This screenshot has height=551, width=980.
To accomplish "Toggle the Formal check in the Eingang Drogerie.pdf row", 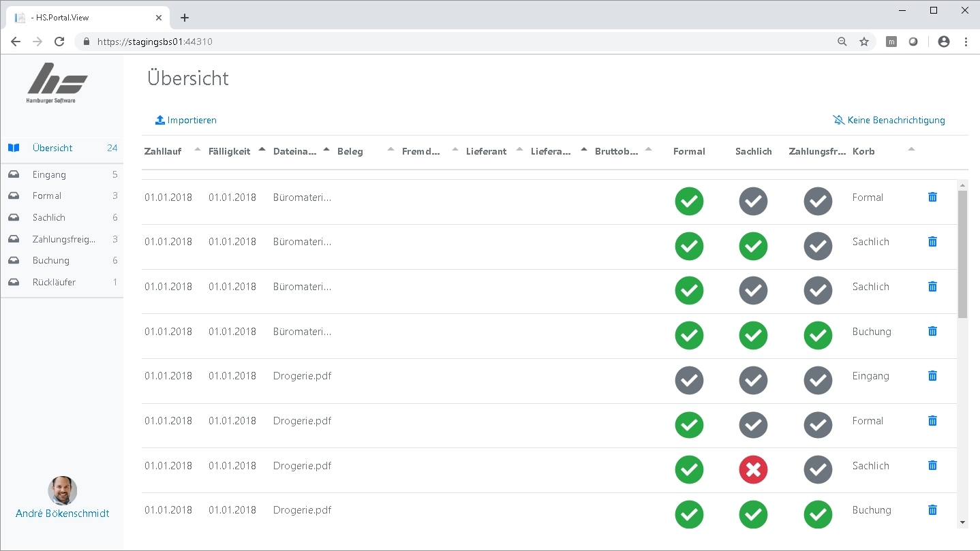I will 689,380.
